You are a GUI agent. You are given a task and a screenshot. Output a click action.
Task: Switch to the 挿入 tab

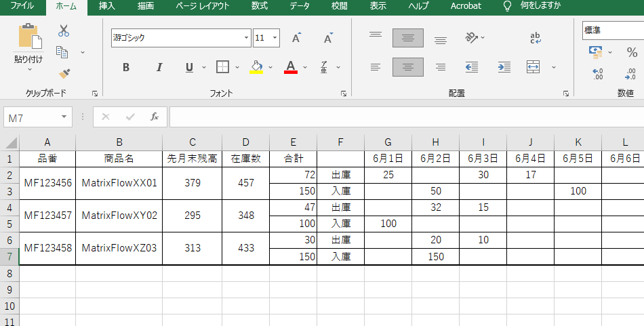click(106, 6)
